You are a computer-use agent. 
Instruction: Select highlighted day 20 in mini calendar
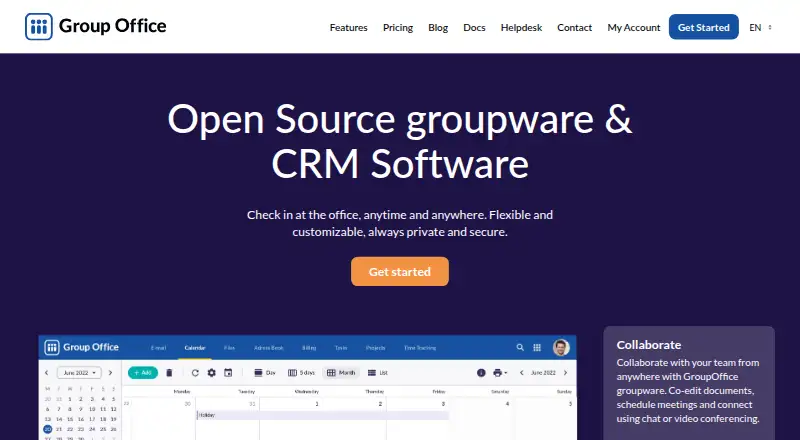pos(47,429)
